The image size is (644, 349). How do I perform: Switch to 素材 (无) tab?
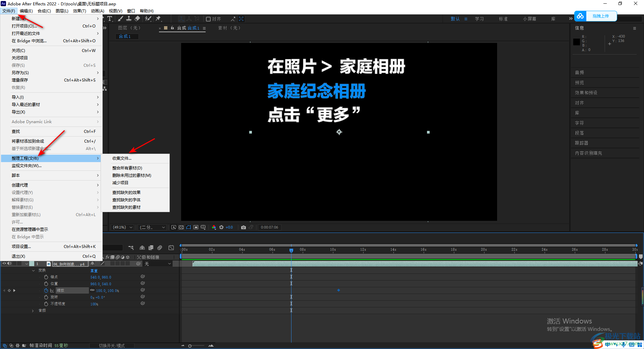tap(229, 28)
